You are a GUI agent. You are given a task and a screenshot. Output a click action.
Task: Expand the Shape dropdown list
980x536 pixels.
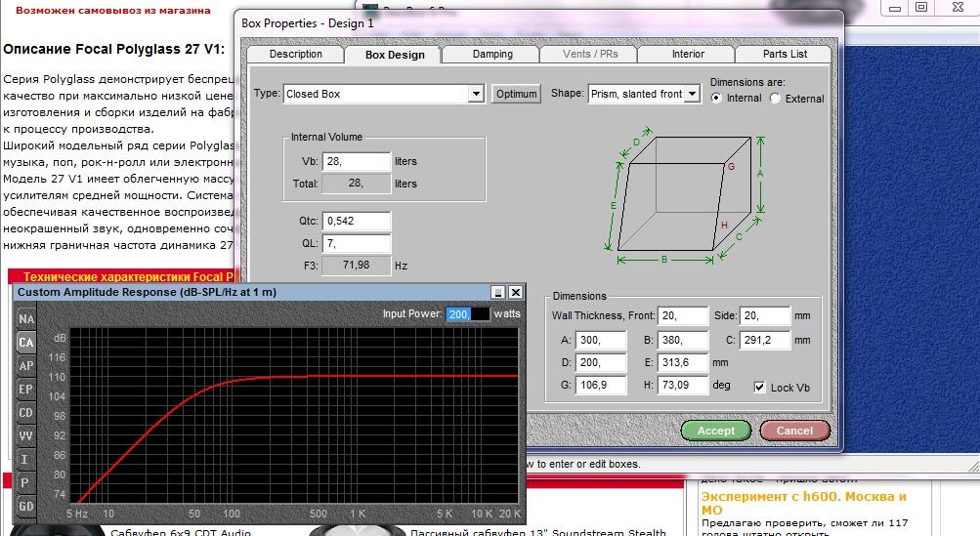point(693,95)
